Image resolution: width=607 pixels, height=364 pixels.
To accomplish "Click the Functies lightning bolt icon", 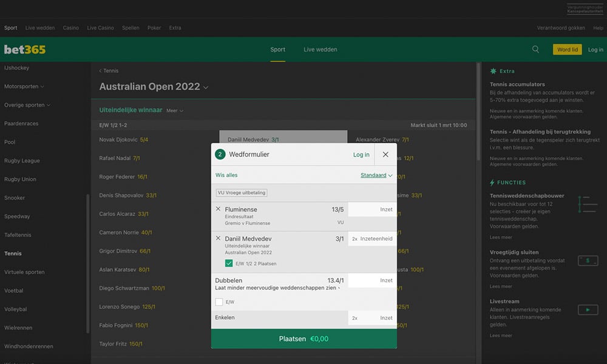I will [x=492, y=183].
